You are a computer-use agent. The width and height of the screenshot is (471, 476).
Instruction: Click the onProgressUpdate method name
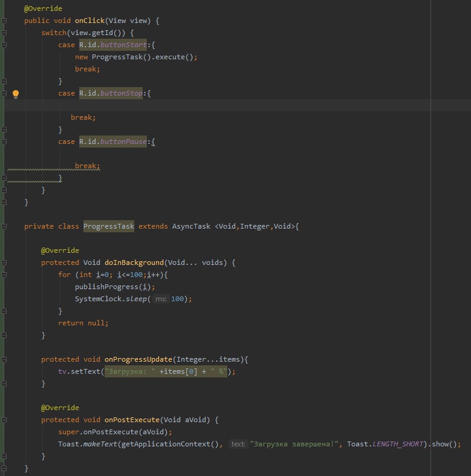click(x=138, y=360)
